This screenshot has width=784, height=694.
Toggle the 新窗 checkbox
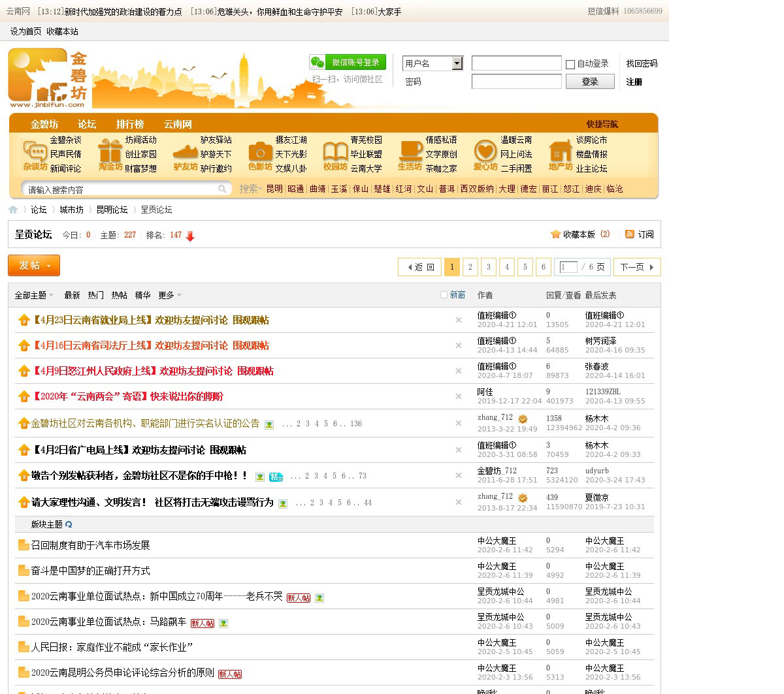pos(444,295)
